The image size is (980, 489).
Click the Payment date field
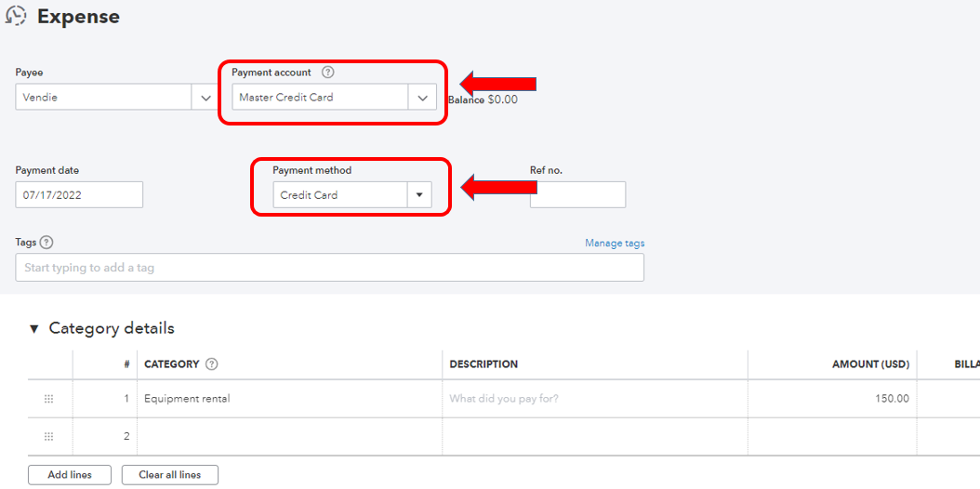pyautogui.click(x=79, y=194)
